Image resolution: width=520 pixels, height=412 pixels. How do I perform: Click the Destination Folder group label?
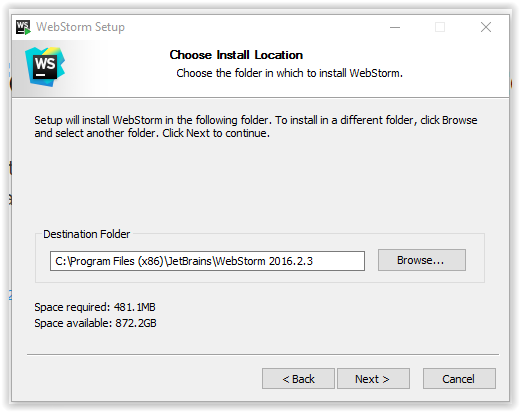point(86,234)
